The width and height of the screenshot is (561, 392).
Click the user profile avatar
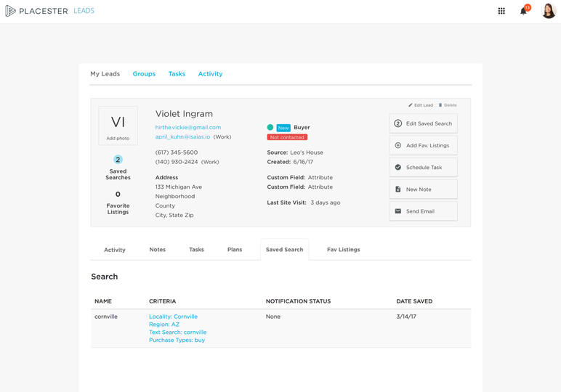(549, 11)
